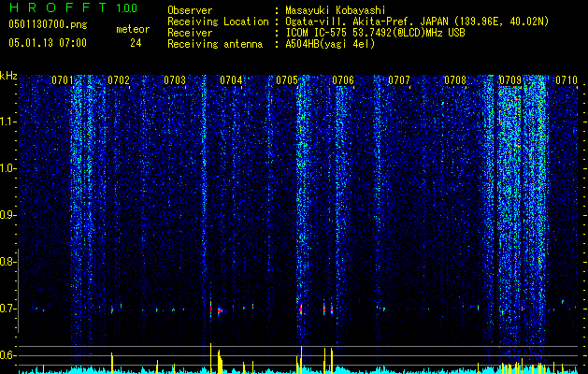588x374 pixels.
Task: Click the 0.8 frequency axis label
Action: pos(8,262)
